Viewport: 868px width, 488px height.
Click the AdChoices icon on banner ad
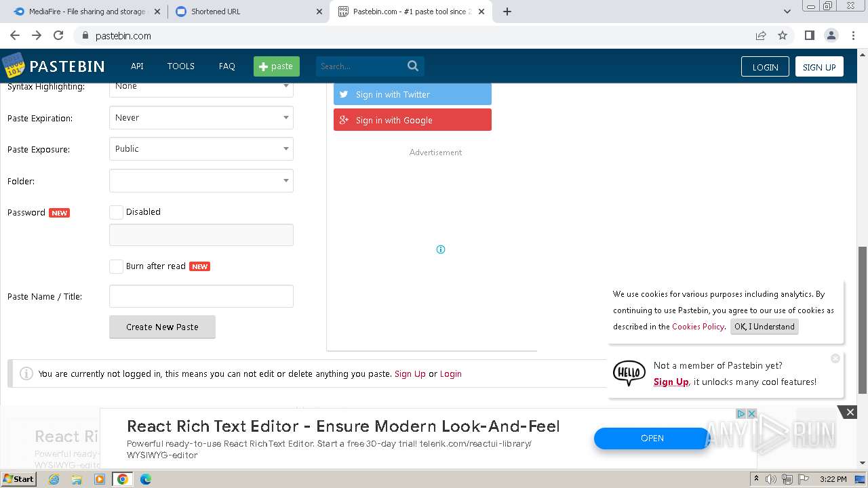coord(741,413)
